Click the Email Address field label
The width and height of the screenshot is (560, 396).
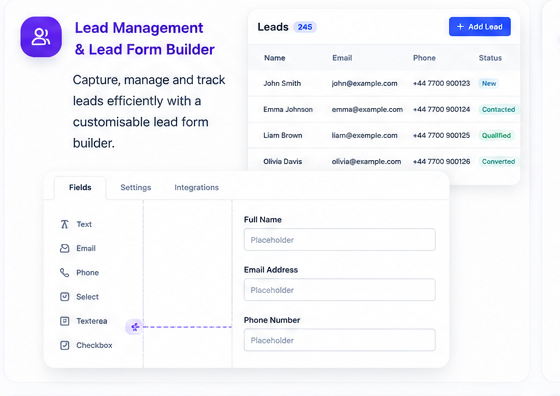tap(271, 270)
